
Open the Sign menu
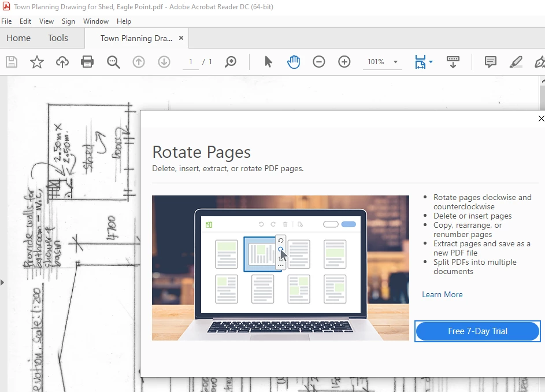point(68,21)
